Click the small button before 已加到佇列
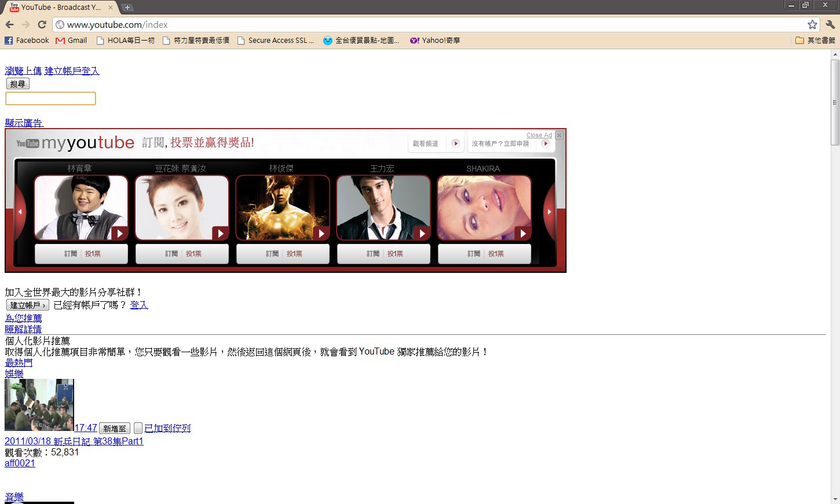Viewport: 840px width, 504px height. coord(138,429)
